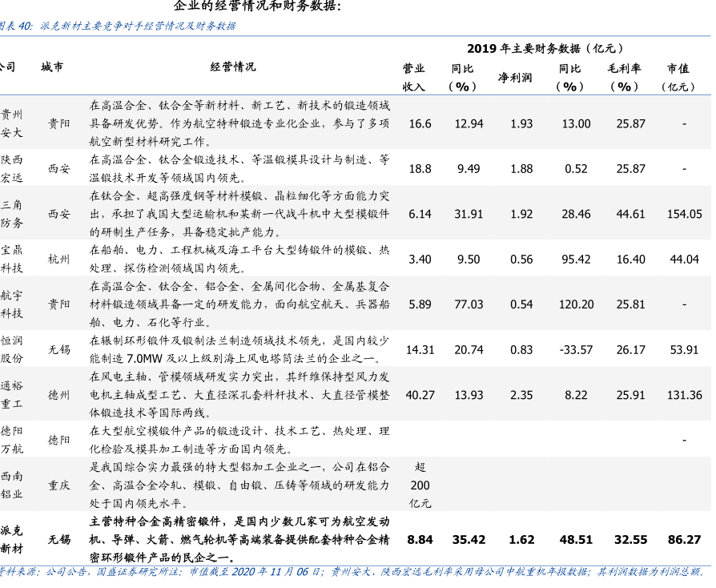Select company name 西南铝业

11,485
